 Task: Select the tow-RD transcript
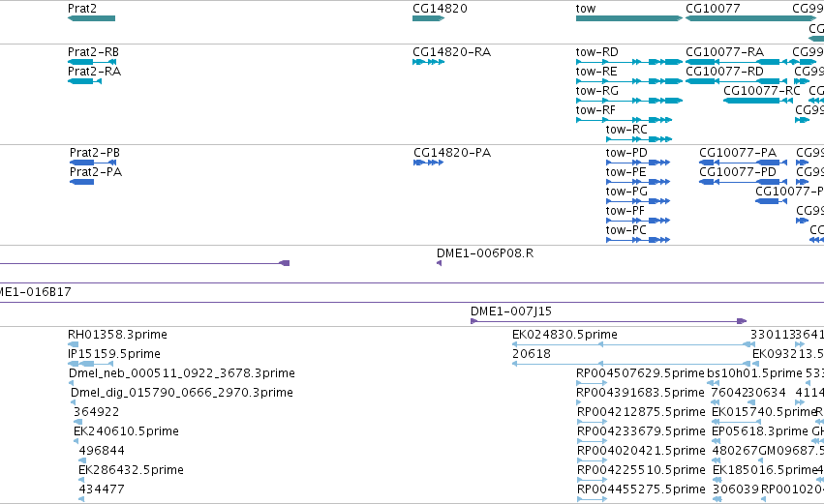pyautogui.click(x=629, y=62)
